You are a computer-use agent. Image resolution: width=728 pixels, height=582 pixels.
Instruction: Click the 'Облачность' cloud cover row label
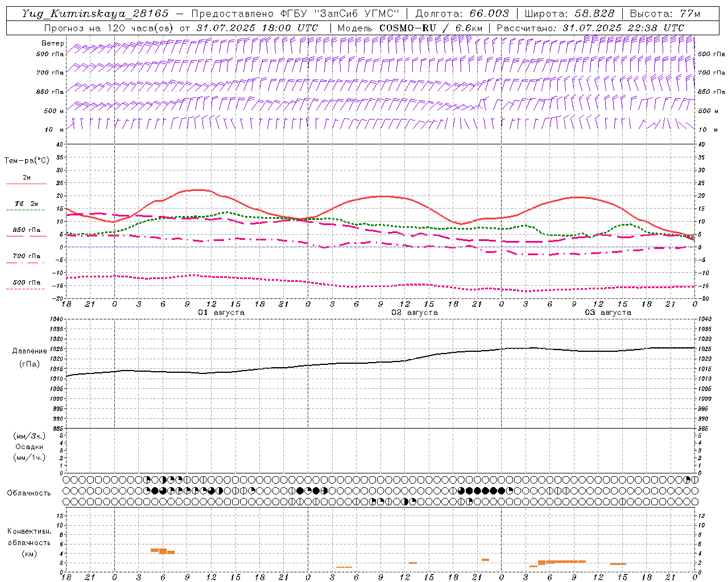point(29,493)
